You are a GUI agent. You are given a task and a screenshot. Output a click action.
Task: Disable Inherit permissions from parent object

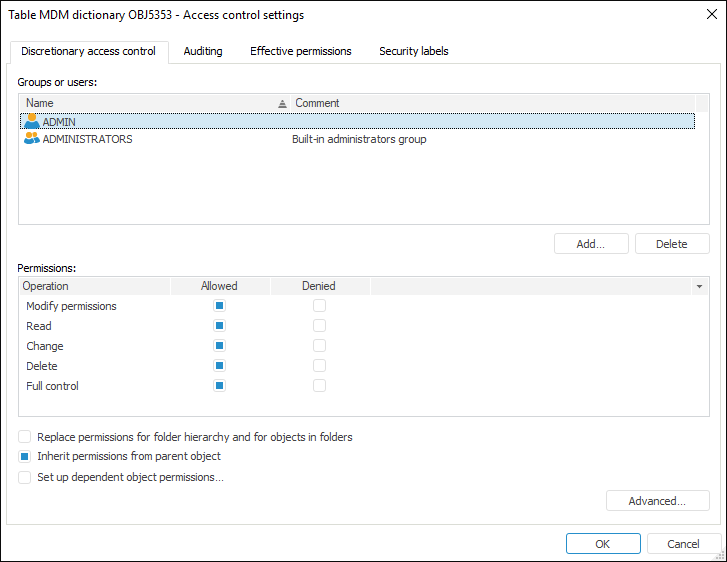(x=25, y=457)
